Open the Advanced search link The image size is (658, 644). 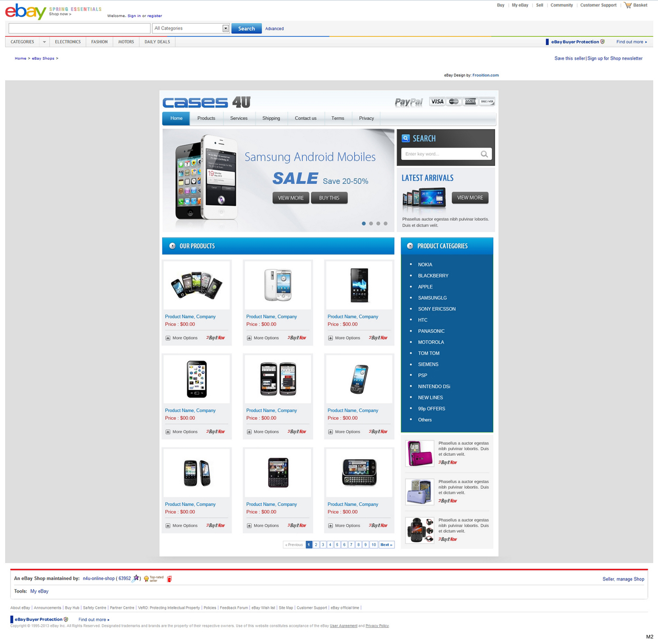275,29
